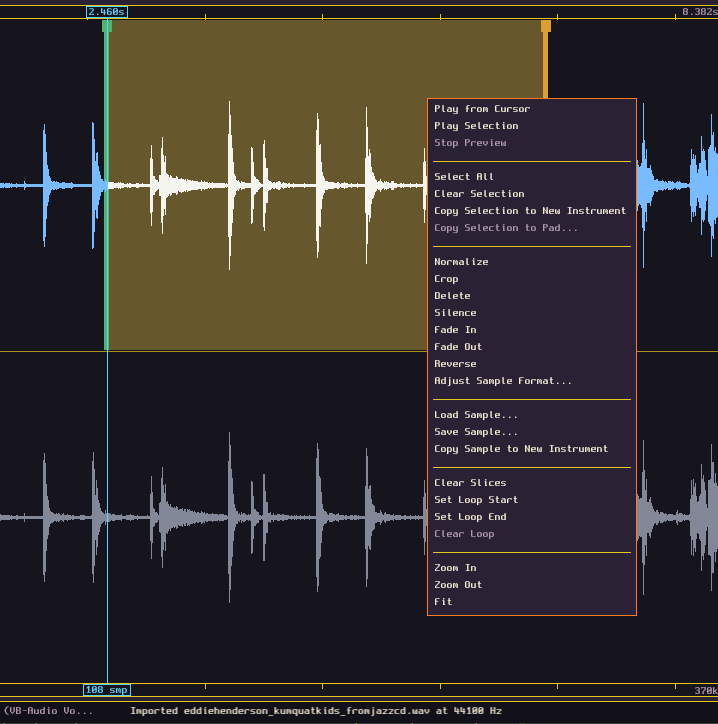The width and height of the screenshot is (718, 724).
Task: Click the greyed Clear Loop entry
Action: pos(532,534)
